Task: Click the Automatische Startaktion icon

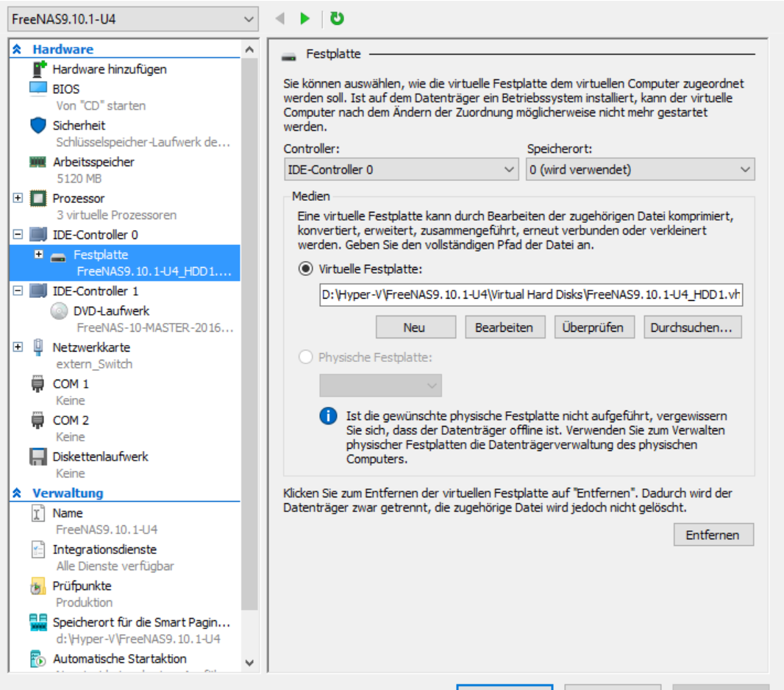Action: coord(38,659)
